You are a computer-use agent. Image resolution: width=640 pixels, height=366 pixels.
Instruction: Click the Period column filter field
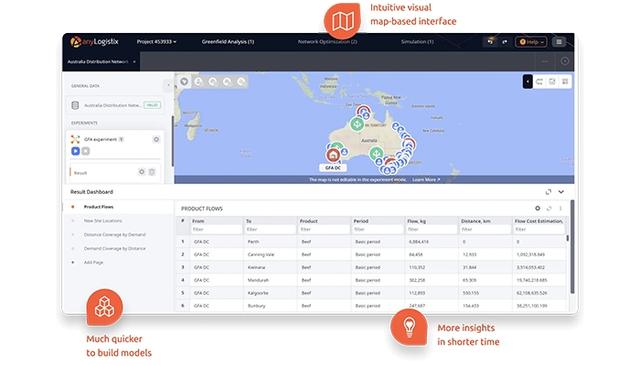point(378,229)
